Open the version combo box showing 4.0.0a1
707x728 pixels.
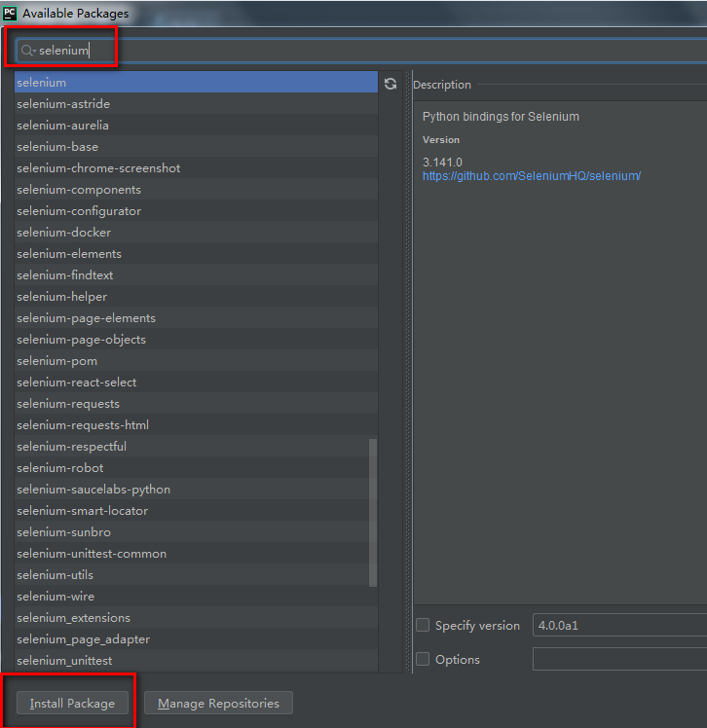coord(619,625)
